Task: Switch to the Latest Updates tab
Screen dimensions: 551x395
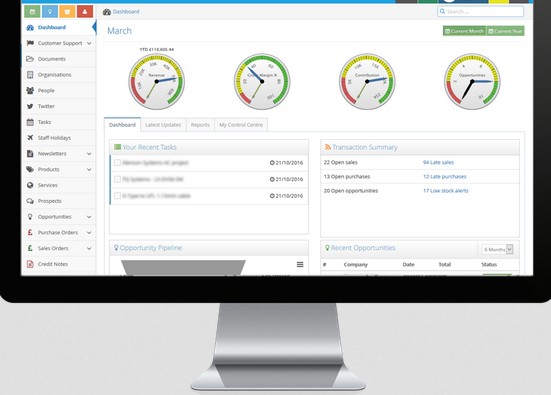Action: click(163, 125)
